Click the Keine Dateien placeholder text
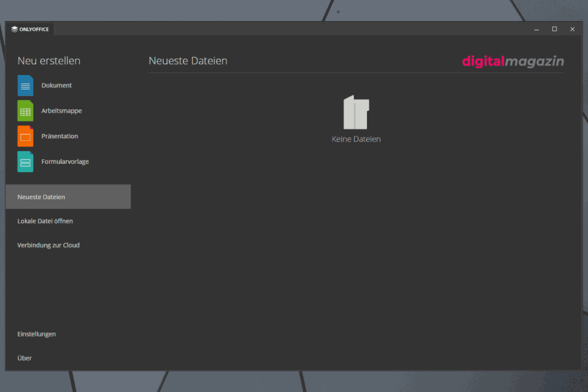 click(356, 139)
